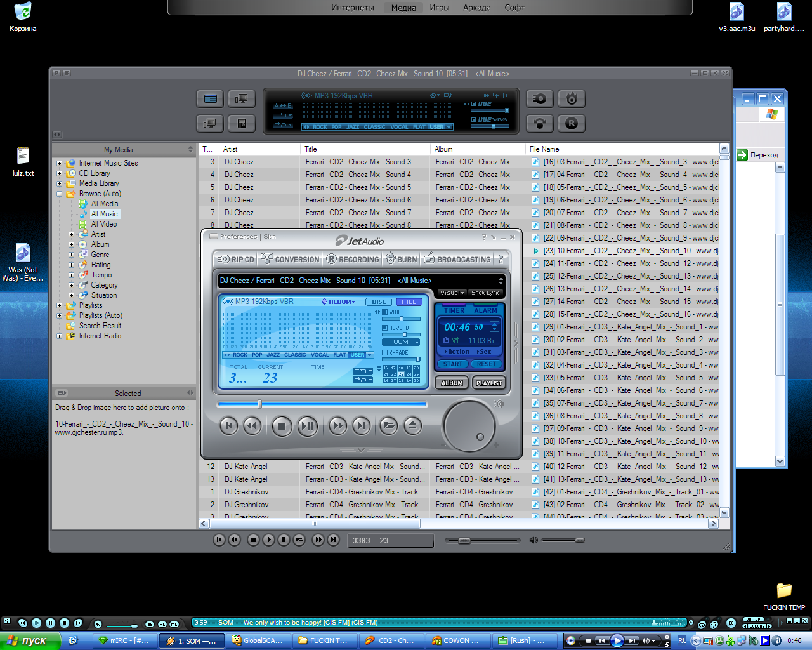812x650 pixels.
Task: Mute volume with the speaker icon in bottom bar
Action: (x=534, y=540)
